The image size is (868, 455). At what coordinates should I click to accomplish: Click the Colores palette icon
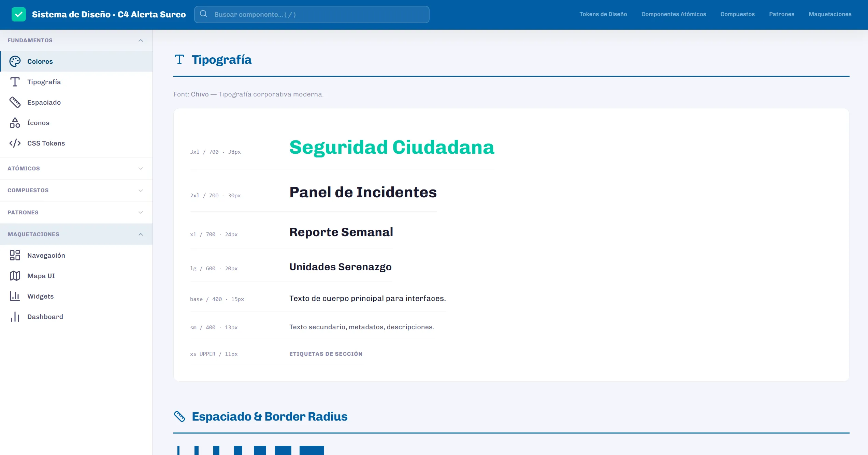pos(15,61)
